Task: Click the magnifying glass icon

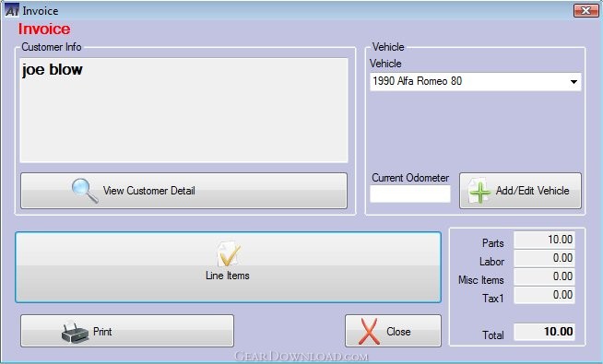Action: pos(85,191)
